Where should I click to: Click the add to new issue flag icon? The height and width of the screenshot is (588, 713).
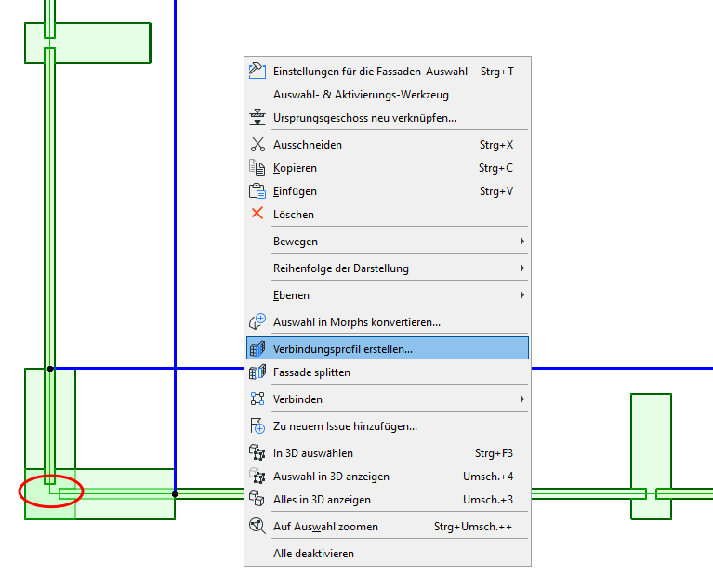pyautogui.click(x=257, y=425)
